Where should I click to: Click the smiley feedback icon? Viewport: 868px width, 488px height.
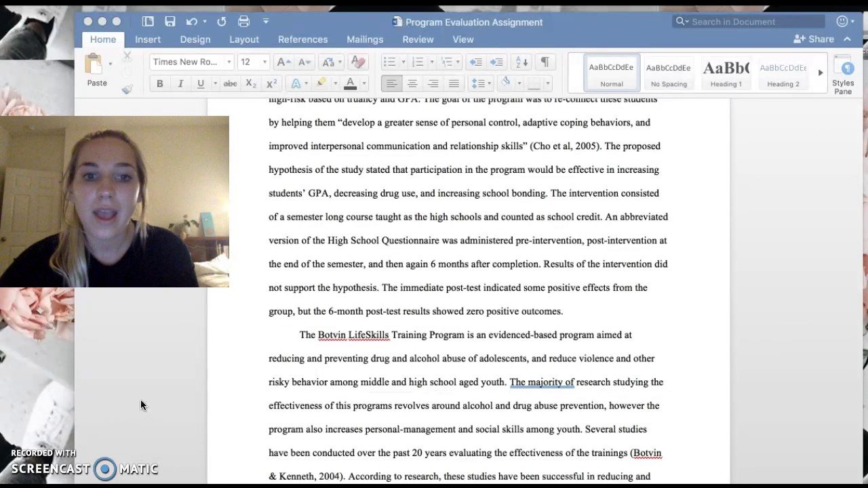842,22
